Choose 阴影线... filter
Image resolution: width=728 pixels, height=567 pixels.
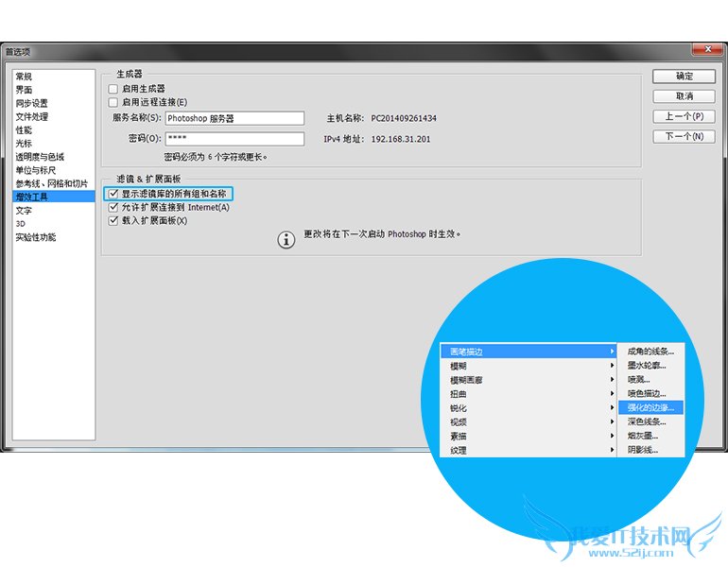(x=650, y=450)
